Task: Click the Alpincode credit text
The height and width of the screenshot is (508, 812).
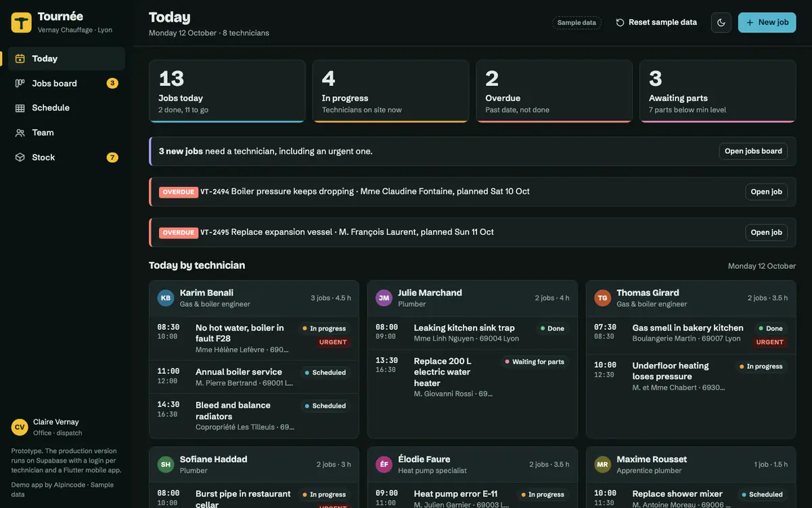Action: (x=62, y=490)
